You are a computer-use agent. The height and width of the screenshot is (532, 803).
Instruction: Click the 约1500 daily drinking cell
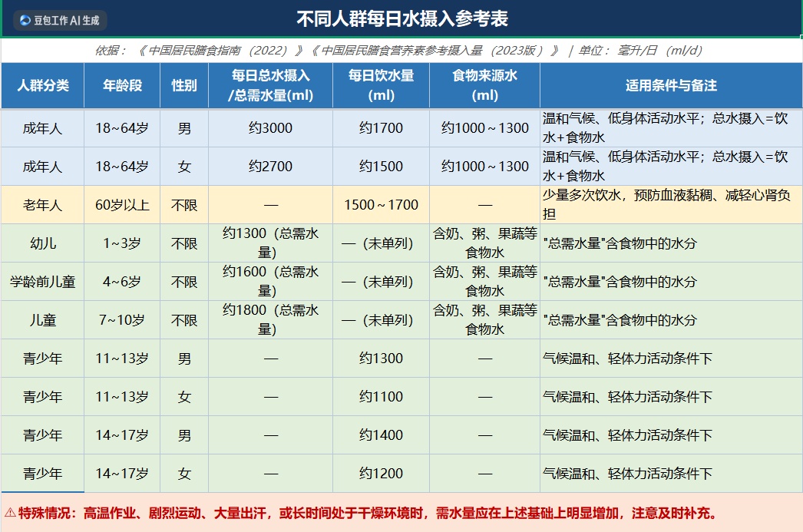pos(381,167)
